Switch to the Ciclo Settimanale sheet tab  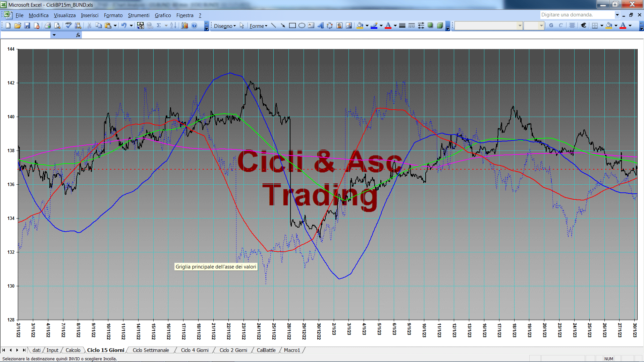pyautogui.click(x=151, y=350)
